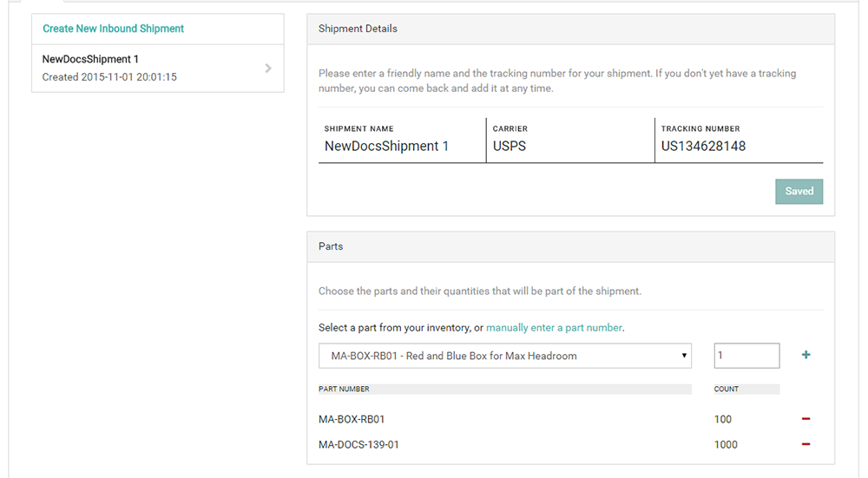868x478 pixels.
Task: Remove MA-BOX-RB01 with its red minus icon
Action: (x=806, y=419)
